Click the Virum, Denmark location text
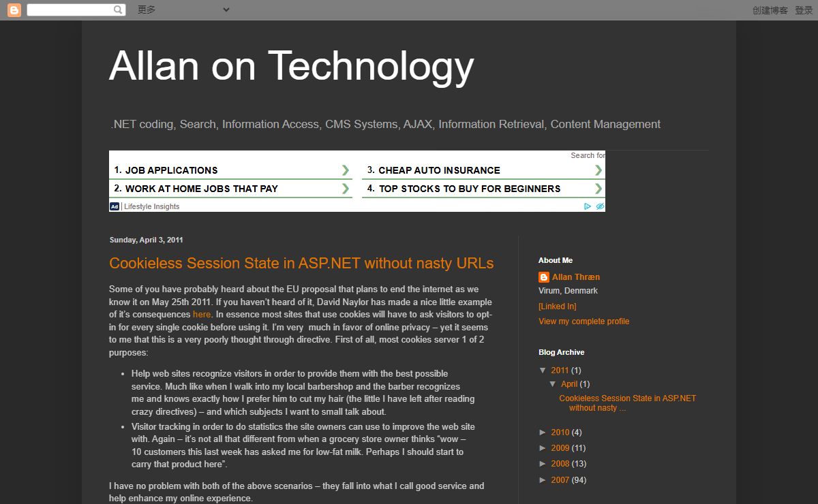Screen dimensions: 818x504 coord(568,291)
